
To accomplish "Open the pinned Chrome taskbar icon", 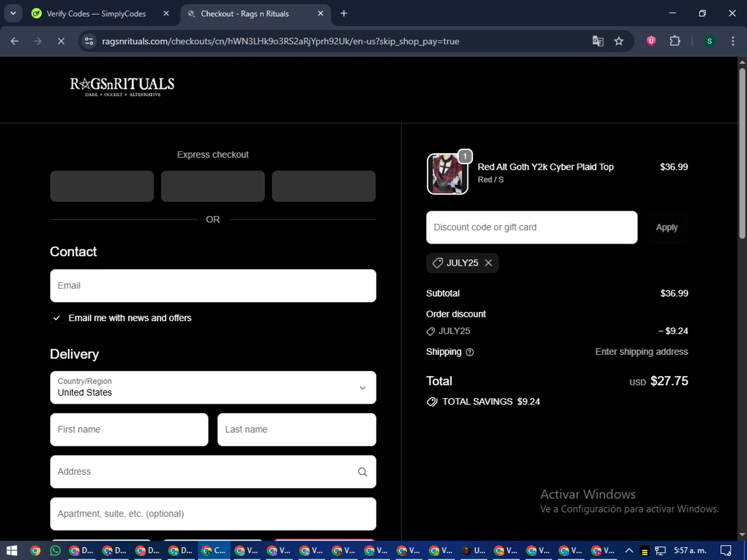I will (35, 551).
